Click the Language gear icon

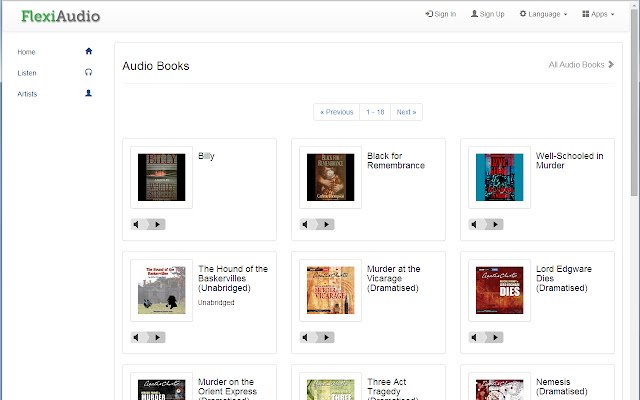click(x=523, y=13)
